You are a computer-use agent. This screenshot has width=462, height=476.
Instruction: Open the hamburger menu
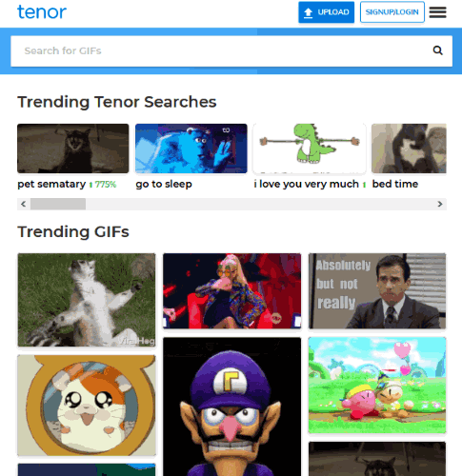pyautogui.click(x=437, y=12)
